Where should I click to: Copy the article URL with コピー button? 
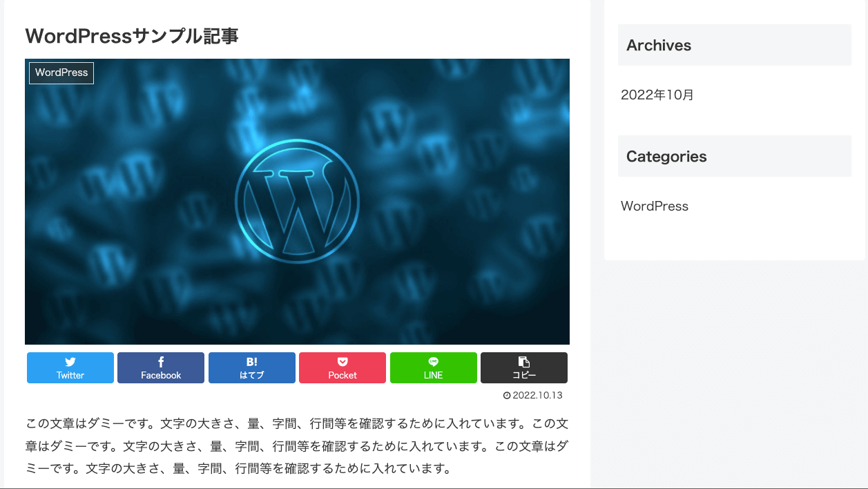click(524, 367)
